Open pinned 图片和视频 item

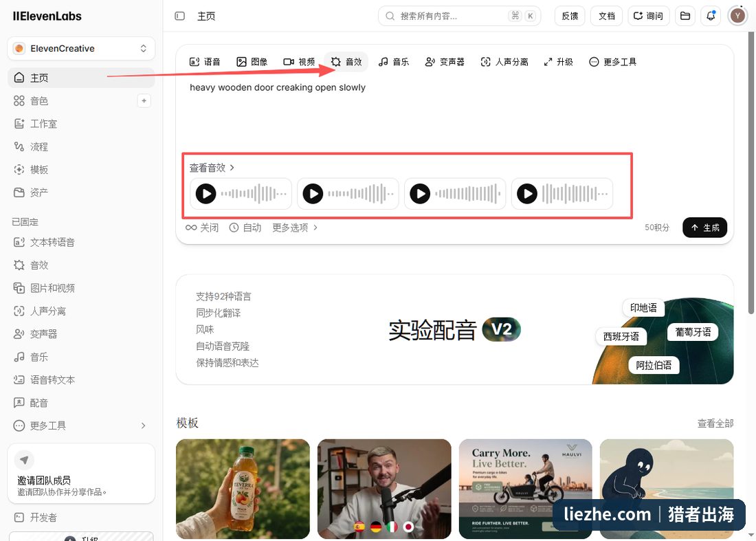[81, 288]
